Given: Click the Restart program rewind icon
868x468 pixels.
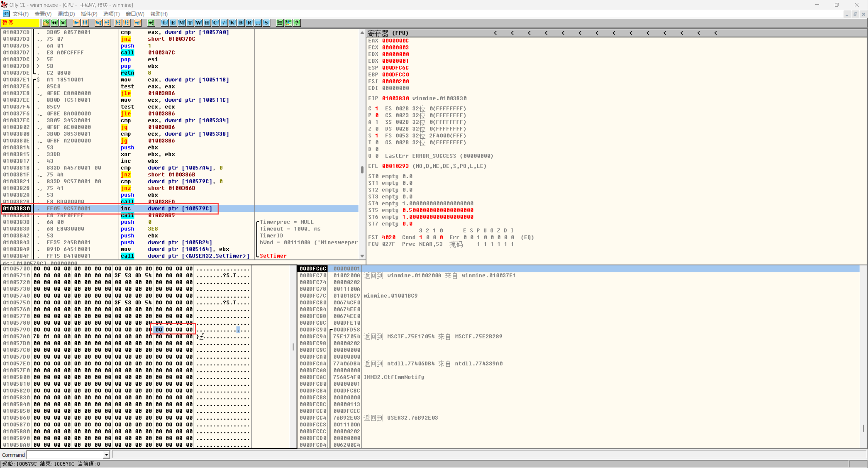Looking at the screenshot, I should [54, 23].
